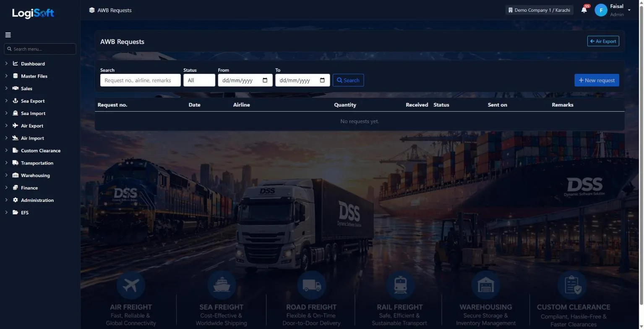Click the Transportation truck icon
The image size is (644, 329).
tap(16, 163)
